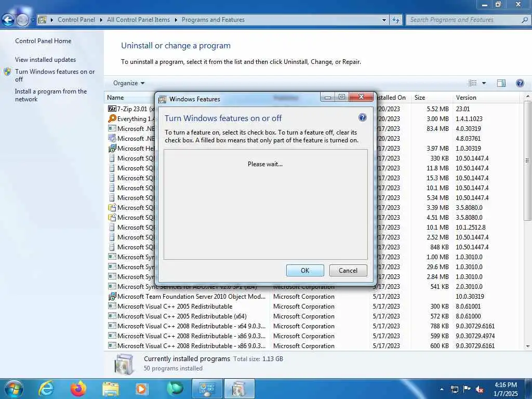The image size is (532, 399).
Task: Open Programs and Features help icon
Action: pos(520,83)
